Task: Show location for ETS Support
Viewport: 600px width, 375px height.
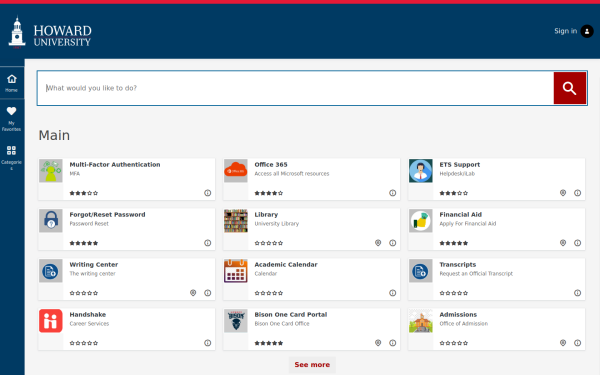Action: coord(563,193)
